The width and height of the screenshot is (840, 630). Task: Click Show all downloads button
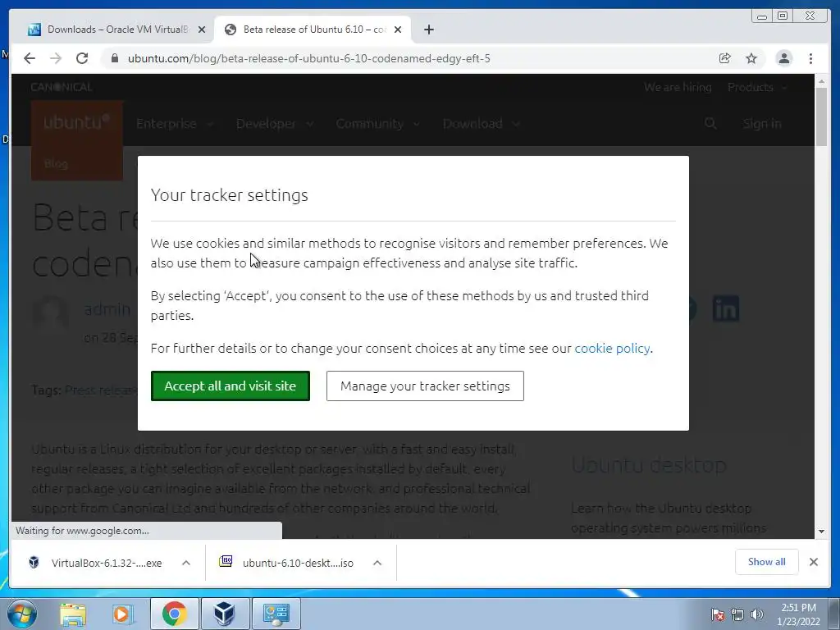pos(767,561)
